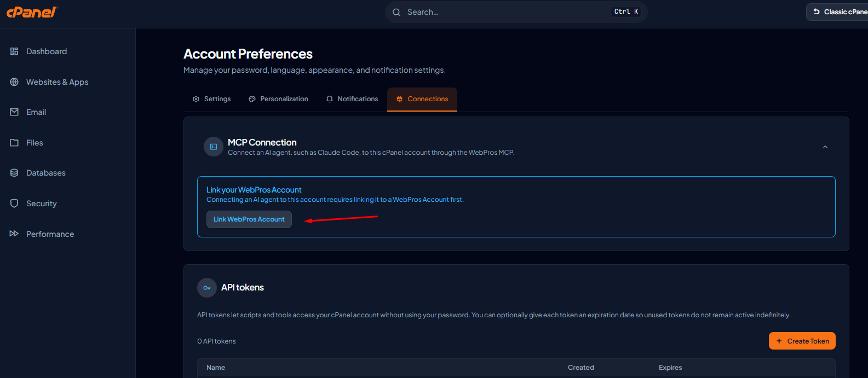Click the Link WebPros Account button

click(x=249, y=219)
